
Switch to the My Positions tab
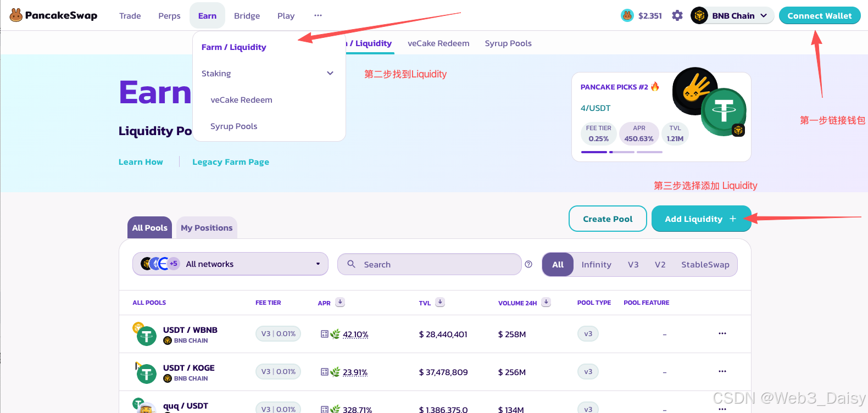pyautogui.click(x=207, y=227)
